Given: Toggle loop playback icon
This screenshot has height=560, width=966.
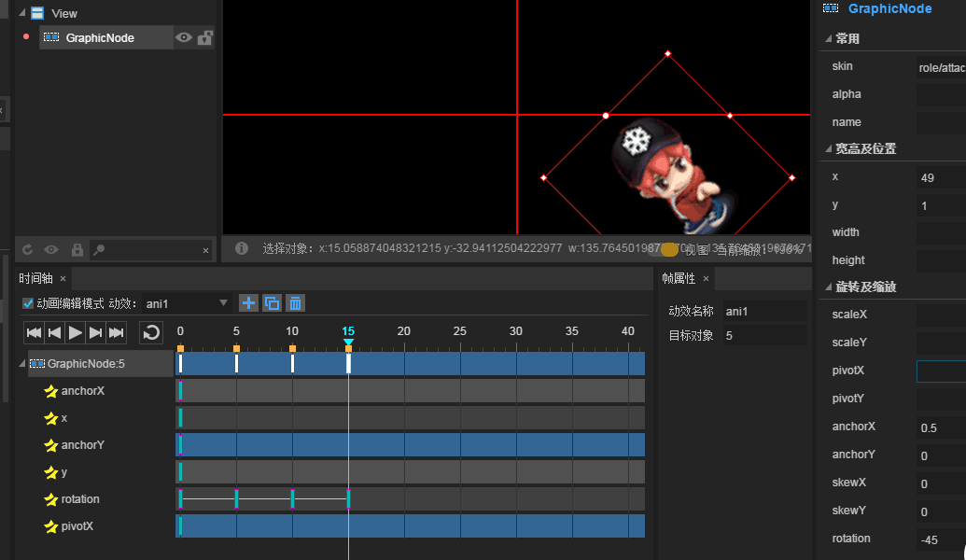Looking at the screenshot, I should 151,332.
